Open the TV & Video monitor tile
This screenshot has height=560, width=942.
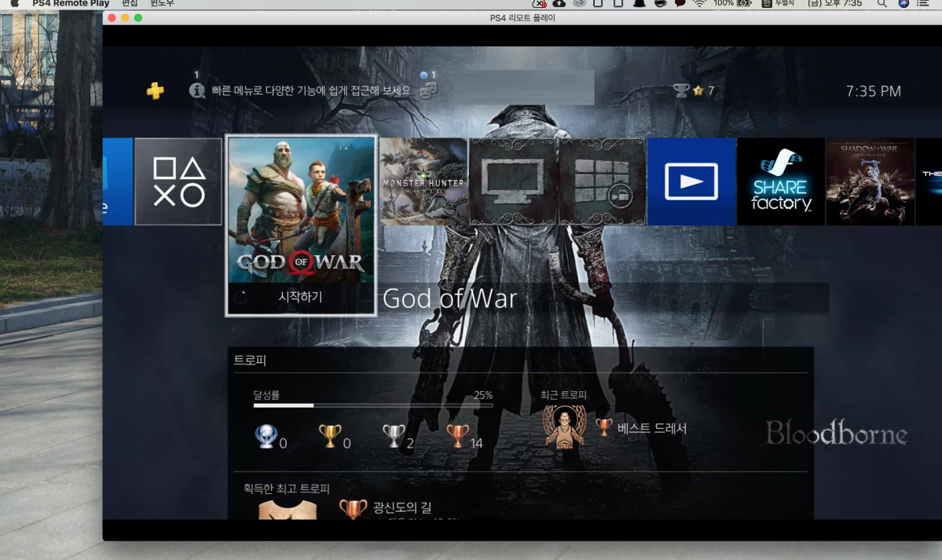point(512,181)
